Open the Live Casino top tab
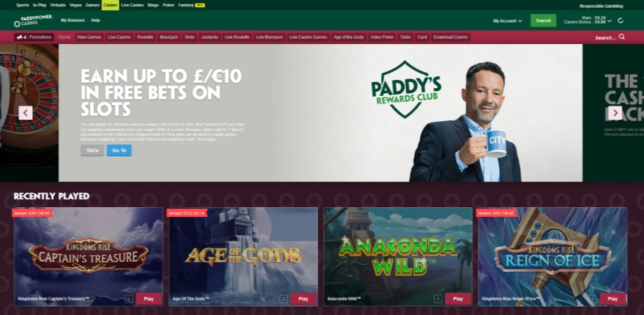This screenshot has height=315, width=644. click(x=132, y=6)
